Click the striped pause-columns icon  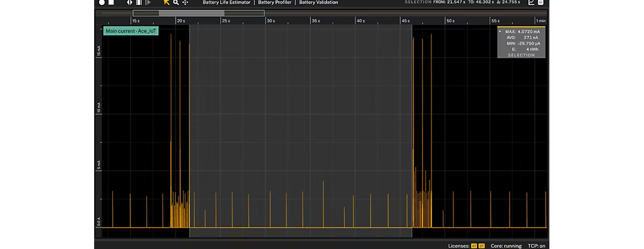(139, 3)
